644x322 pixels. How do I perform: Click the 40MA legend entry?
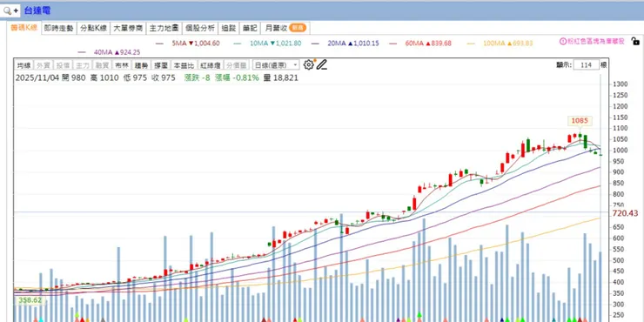(109, 52)
